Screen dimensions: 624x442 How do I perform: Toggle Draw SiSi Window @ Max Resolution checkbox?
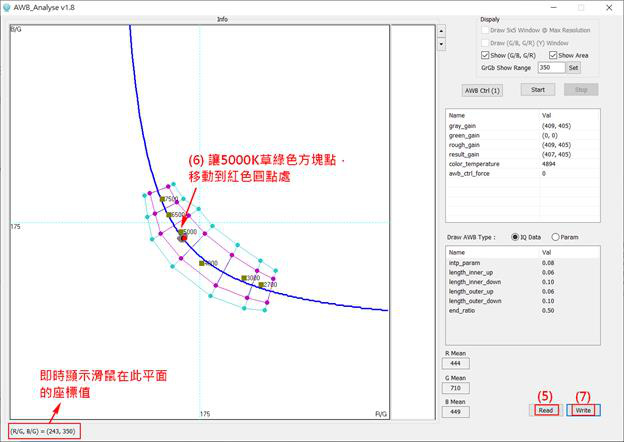pyautogui.click(x=485, y=30)
